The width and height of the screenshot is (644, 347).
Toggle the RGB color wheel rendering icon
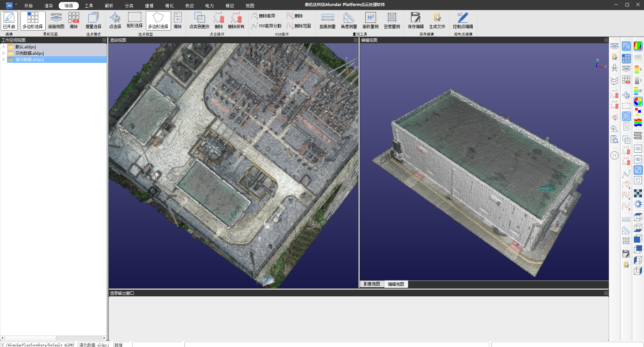pyautogui.click(x=638, y=101)
